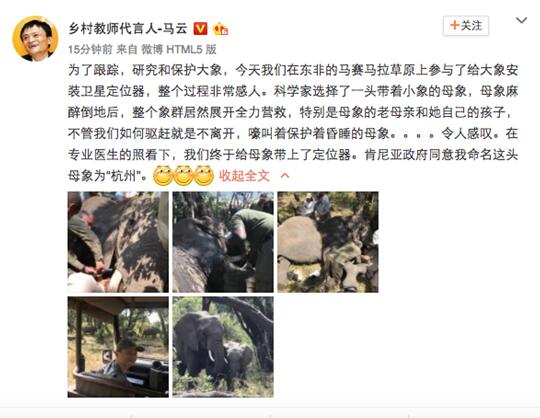Click the plus sign in the follow button

coord(455,25)
